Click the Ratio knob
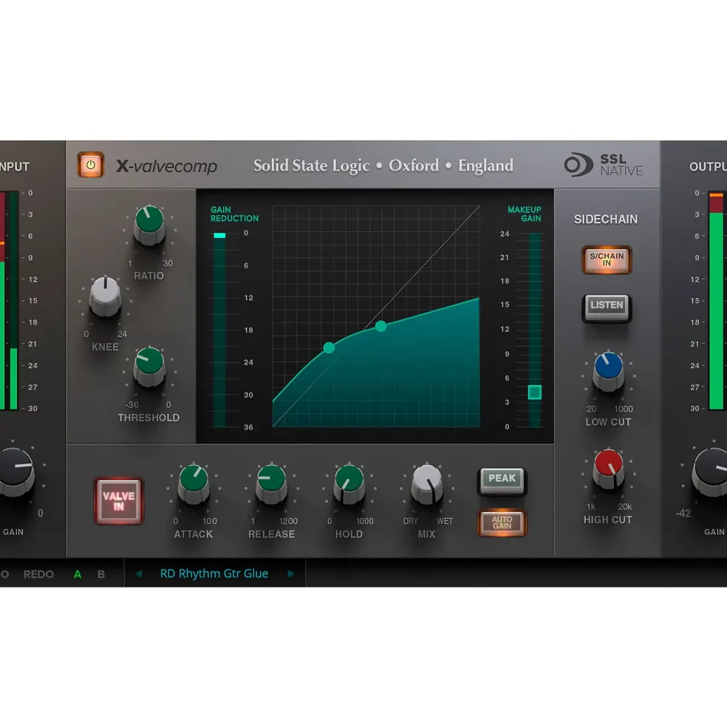Screen dimensions: 727x728 (149, 224)
